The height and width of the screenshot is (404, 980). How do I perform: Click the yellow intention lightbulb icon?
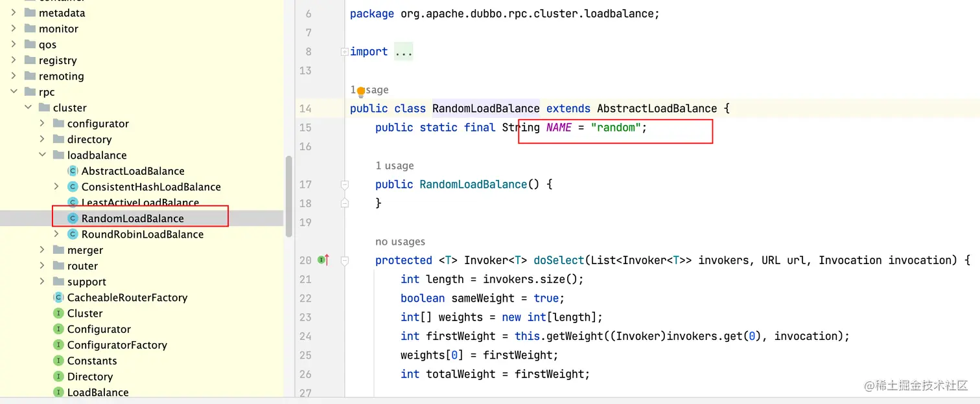tap(361, 92)
